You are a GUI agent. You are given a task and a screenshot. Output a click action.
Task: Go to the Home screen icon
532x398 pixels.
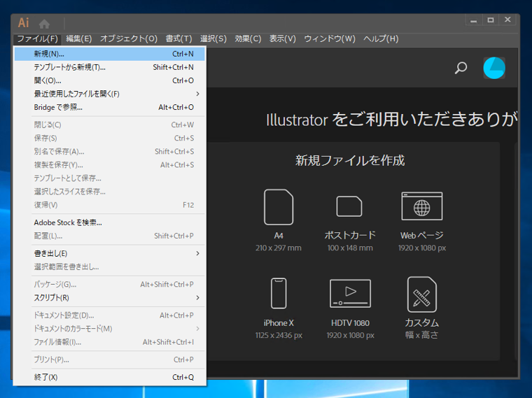click(44, 24)
